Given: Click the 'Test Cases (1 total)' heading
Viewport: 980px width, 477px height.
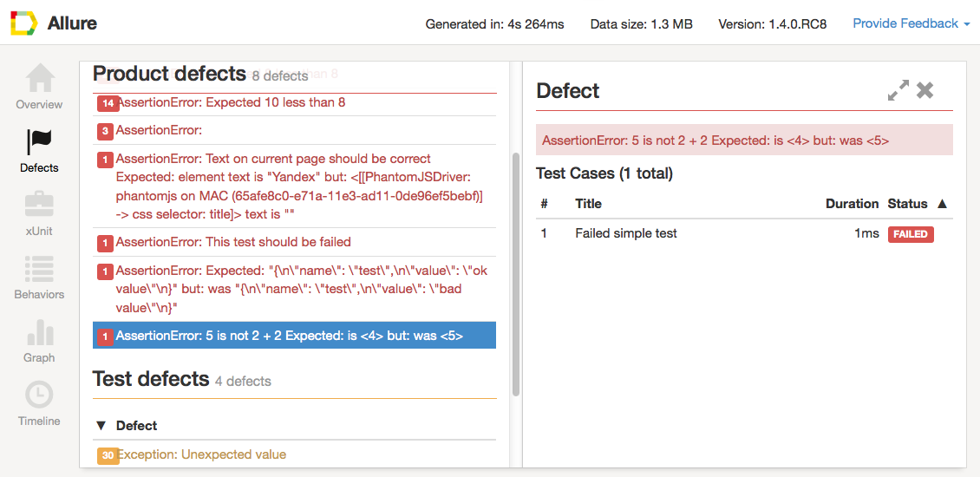Looking at the screenshot, I should click(x=604, y=173).
